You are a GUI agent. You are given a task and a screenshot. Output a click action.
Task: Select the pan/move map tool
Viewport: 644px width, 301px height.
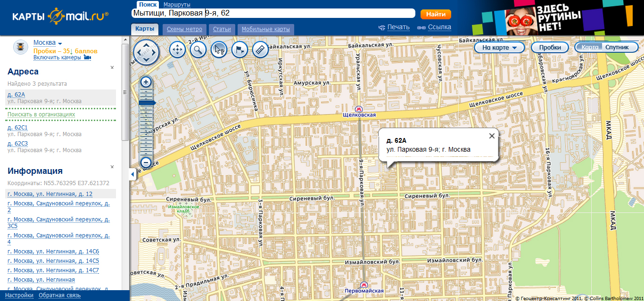pyautogui.click(x=177, y=49)
